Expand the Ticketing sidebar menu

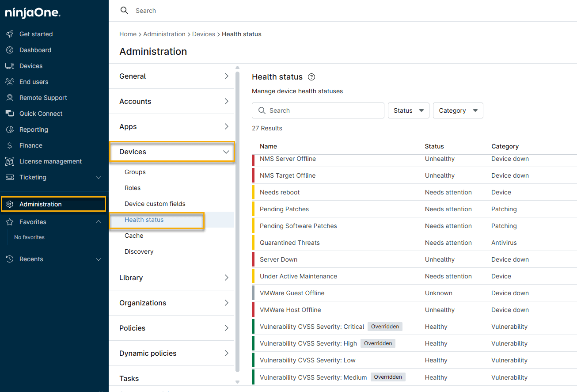(x=99, y=177)
